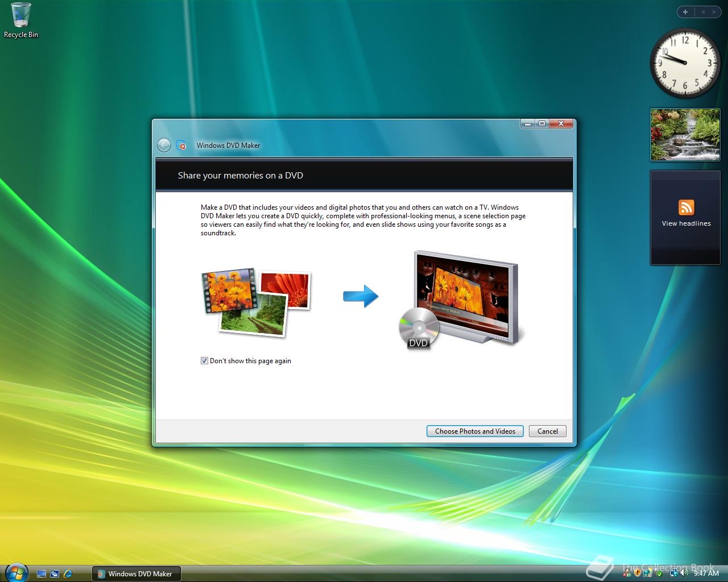Viewport: 728px width, 582px height.
Task: Click the Windows Sidebar tray icon
Action: click(x=648, y=573)
